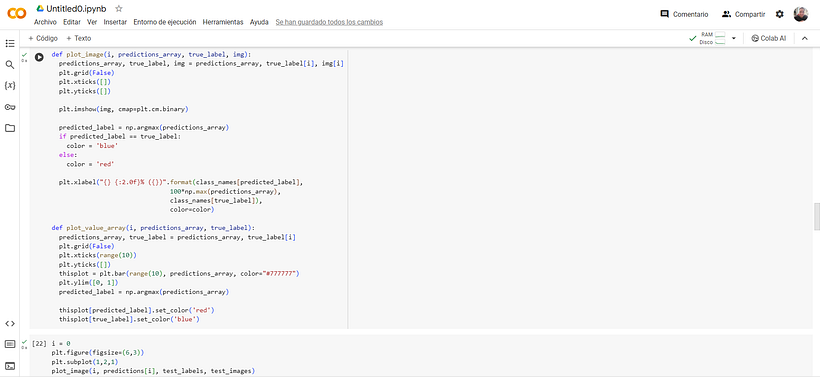Click the 'plt.xticks(range(10))' line
Image resolution: width=820 pixels, height=379 pixels.
(98, 255)
